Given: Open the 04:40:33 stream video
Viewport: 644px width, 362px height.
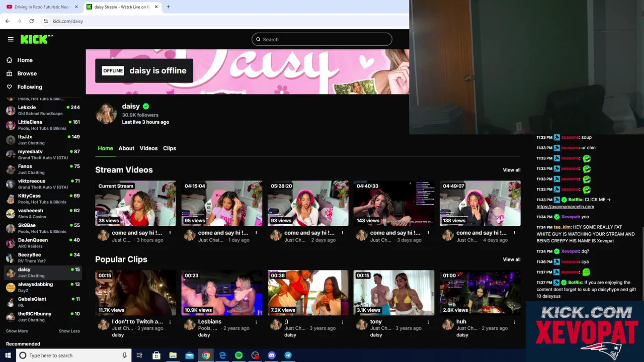Looking at the screenshot, I should (394, 203).
